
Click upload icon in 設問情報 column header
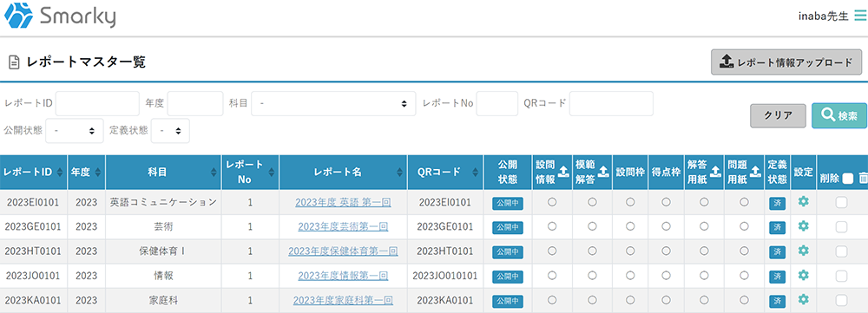pyautogui.click(x=563, y=172)
